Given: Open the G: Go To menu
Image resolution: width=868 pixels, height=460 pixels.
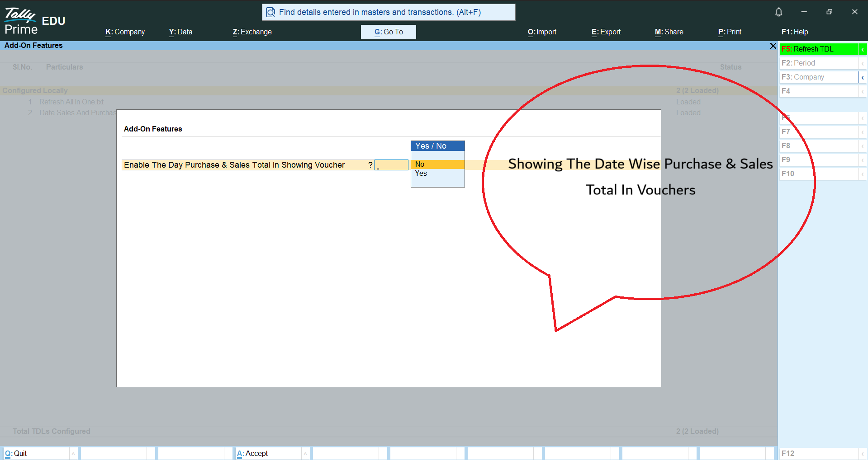Looking at the screenshot, I should click(x=389, y=32).
